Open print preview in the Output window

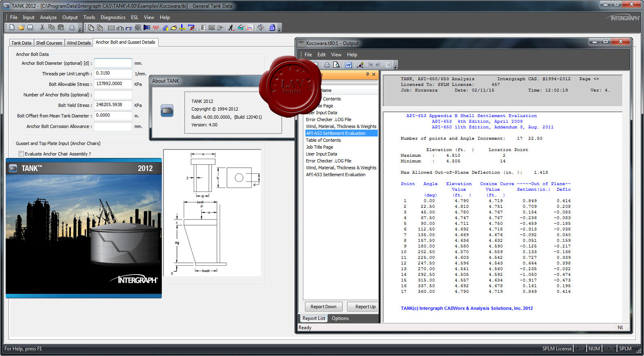(x=337, y=65)
